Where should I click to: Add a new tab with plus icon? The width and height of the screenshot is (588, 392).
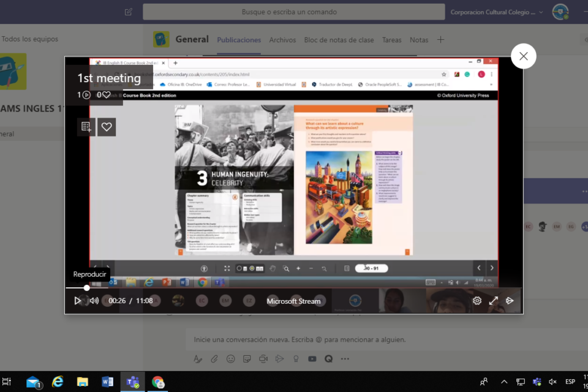tap(440, 39)
